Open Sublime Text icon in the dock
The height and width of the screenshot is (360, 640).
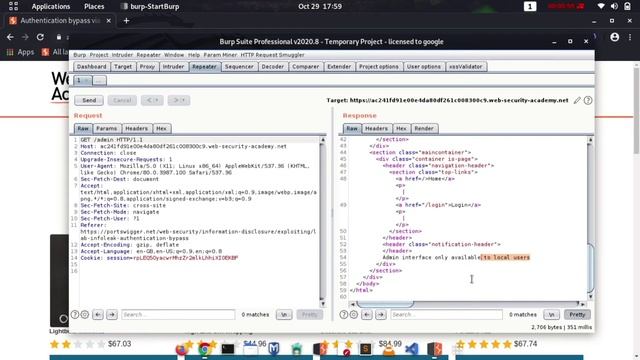(x=365, y=349)
